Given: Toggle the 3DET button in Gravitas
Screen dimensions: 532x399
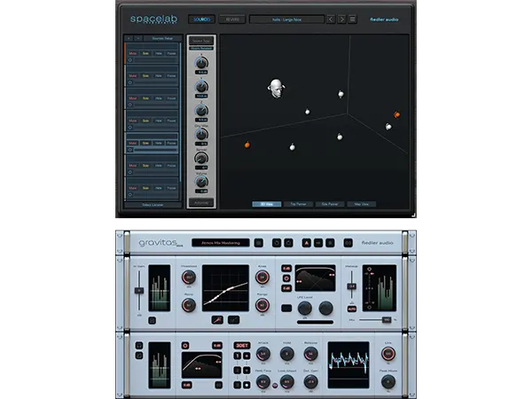Looking at the screenshot, I should 242,346.
